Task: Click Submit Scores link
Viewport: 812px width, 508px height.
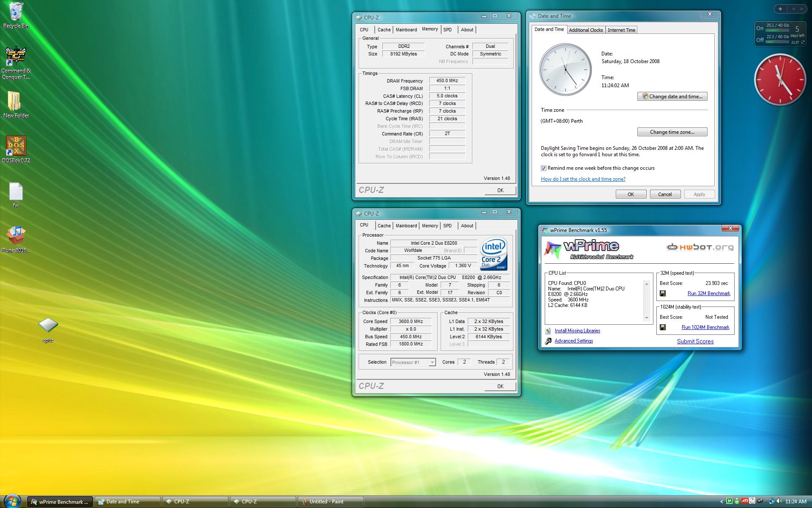Action: 695,342
